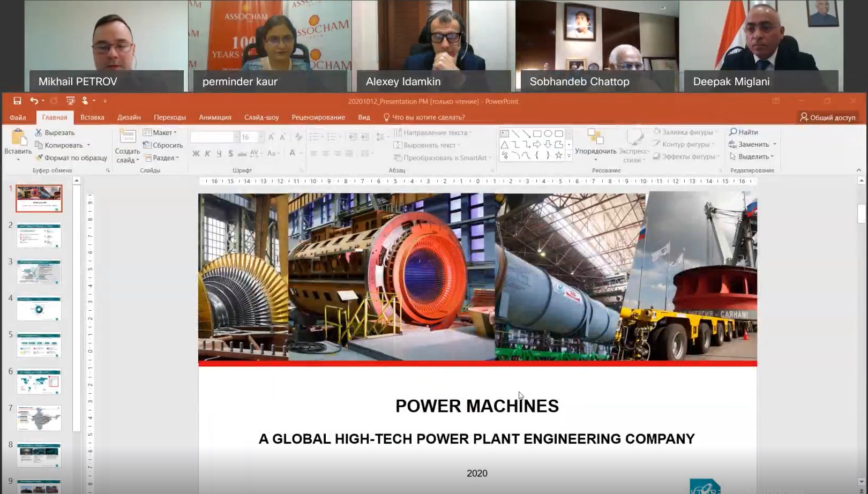Switch to the Дизайн tab
Image resolution: width=868 pixels, height=494 pixels.
[x=129, y=117]
